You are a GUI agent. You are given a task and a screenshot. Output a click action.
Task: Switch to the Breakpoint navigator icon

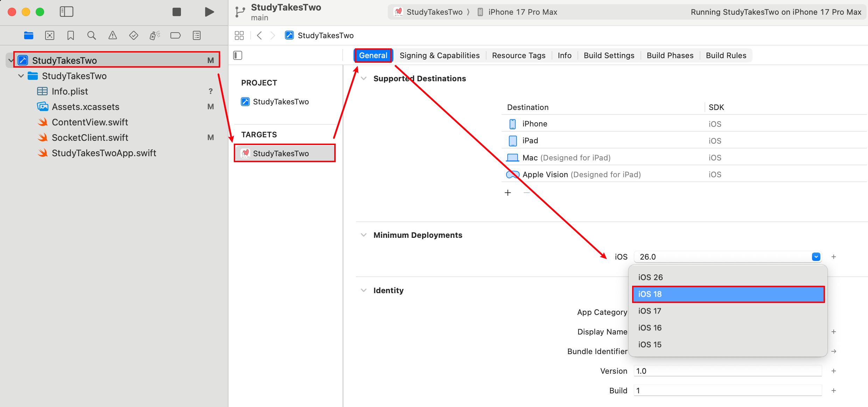pos(175,35)
